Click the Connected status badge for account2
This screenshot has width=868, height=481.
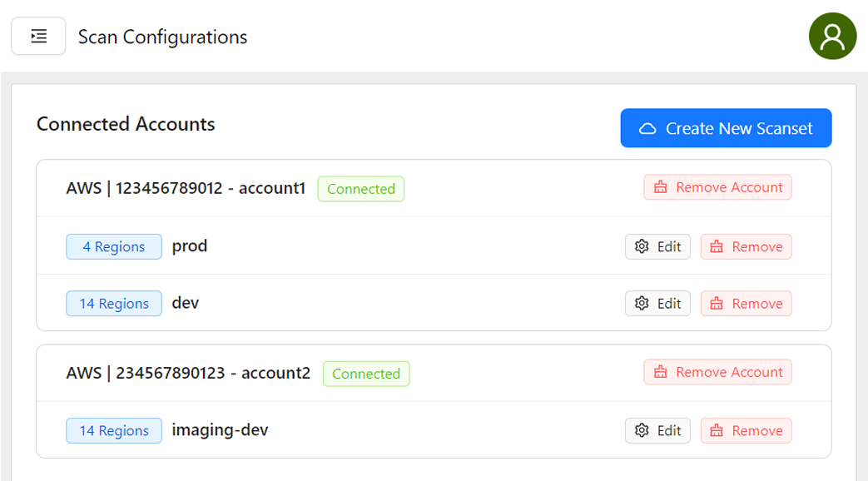pyautogui.click(x=366, y=374)
